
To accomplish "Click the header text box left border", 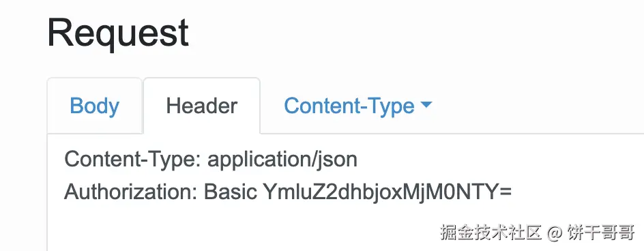I will [47, 192].
